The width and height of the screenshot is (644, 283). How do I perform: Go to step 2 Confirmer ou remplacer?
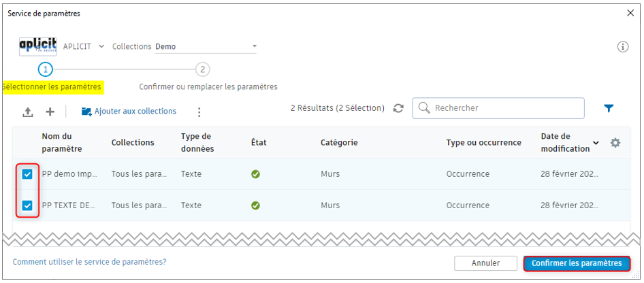coord(202,69)
